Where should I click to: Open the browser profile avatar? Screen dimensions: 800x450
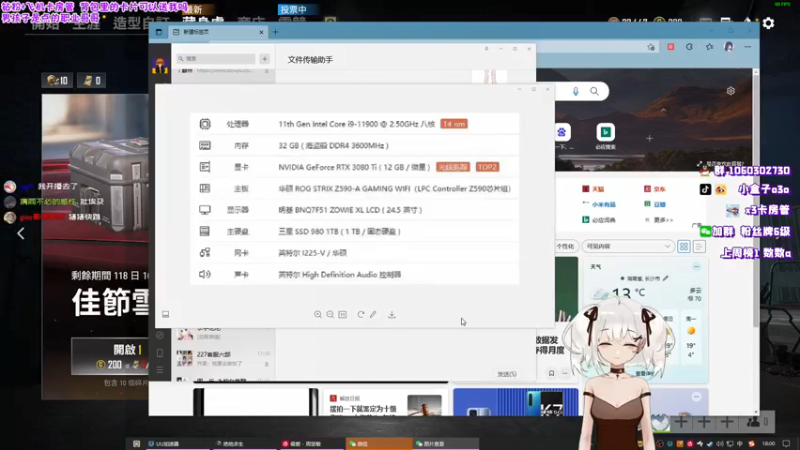(x=729, y=46)
